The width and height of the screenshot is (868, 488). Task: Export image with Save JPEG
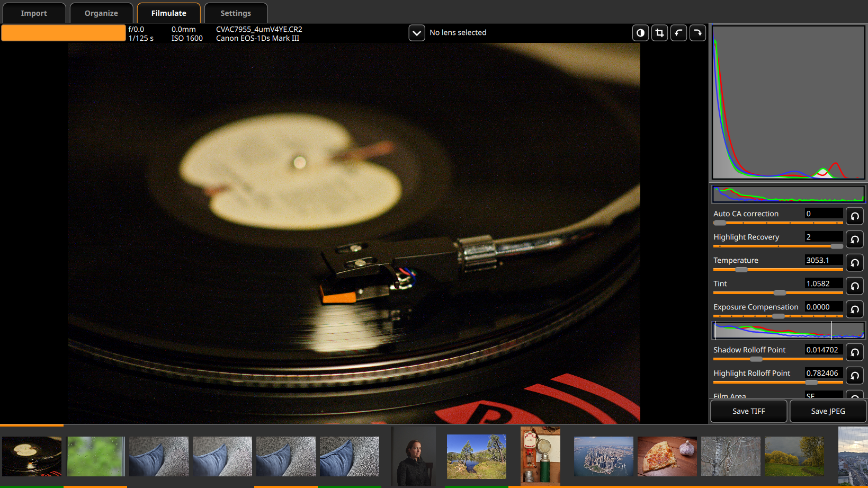(x=828, y=411)
